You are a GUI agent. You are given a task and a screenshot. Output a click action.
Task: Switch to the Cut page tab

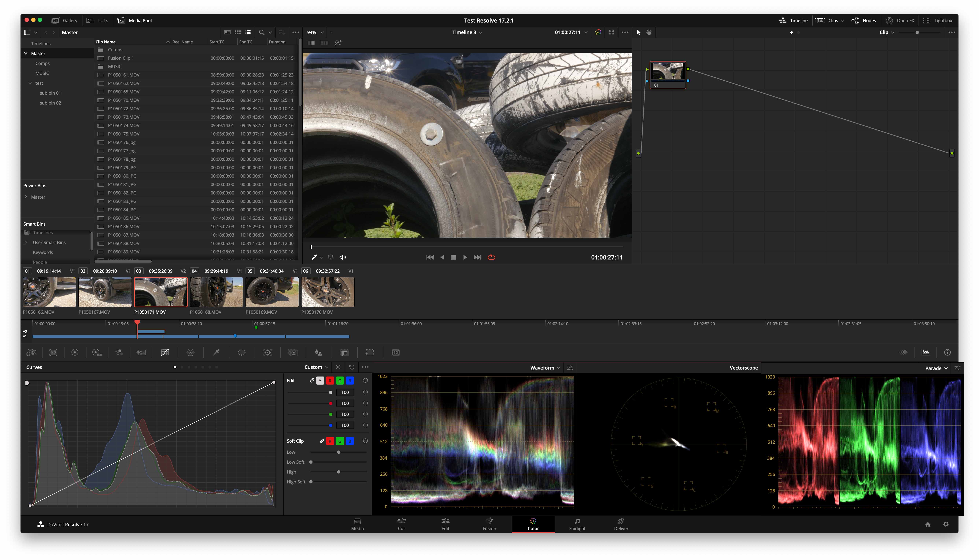[x=401, y=524]
